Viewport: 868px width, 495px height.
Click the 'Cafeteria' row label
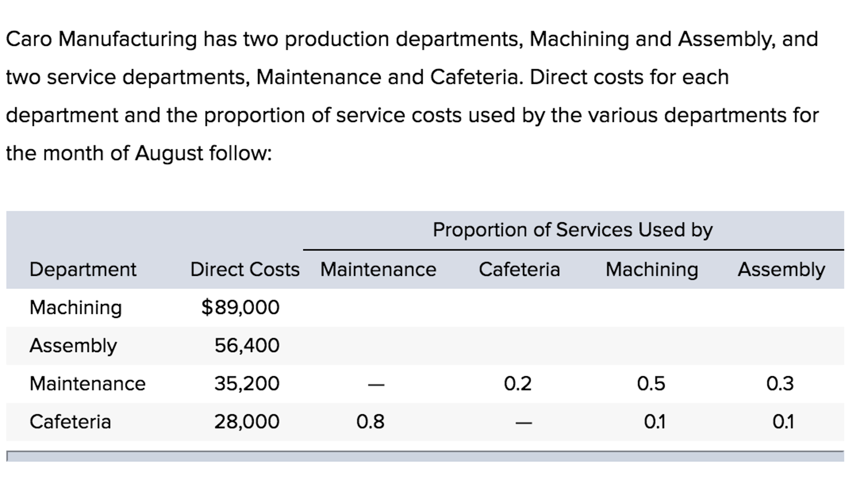click(70, 422)
